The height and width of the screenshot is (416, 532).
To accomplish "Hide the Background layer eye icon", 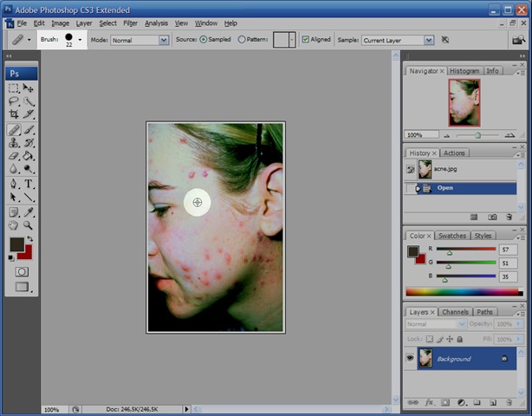I will pos(410,358).
